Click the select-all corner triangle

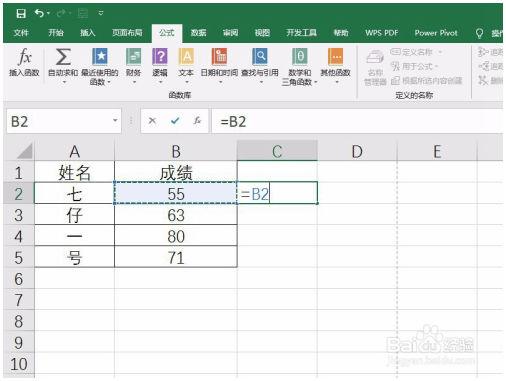24,151
